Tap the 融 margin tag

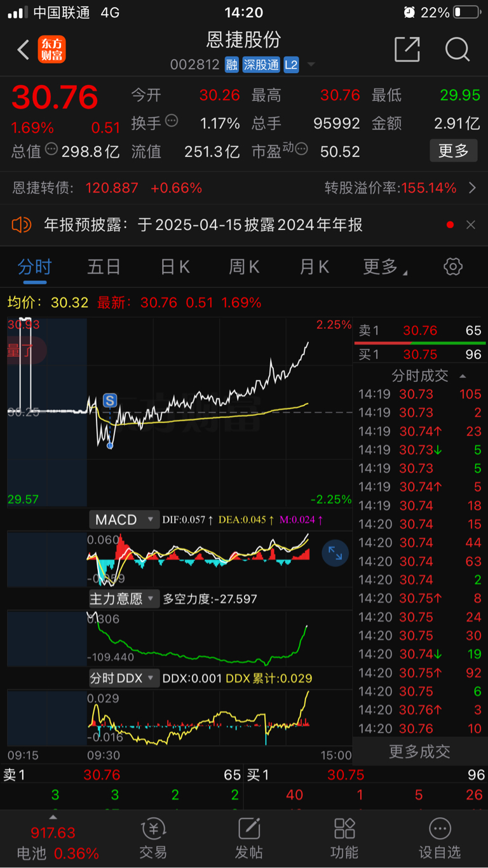[231, 65]
